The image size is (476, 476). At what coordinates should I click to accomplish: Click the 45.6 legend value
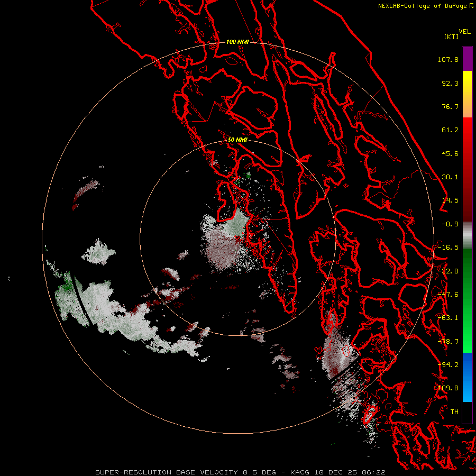(x=450, y=153)
